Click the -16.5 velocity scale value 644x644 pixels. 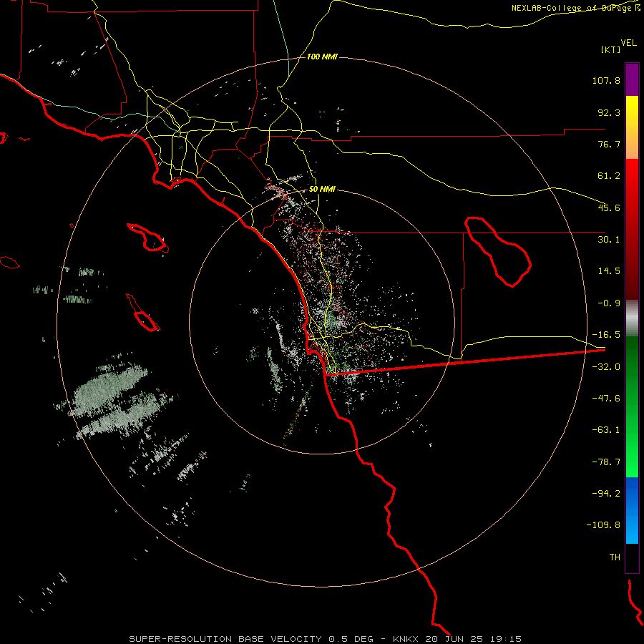(x=606, y=335)
